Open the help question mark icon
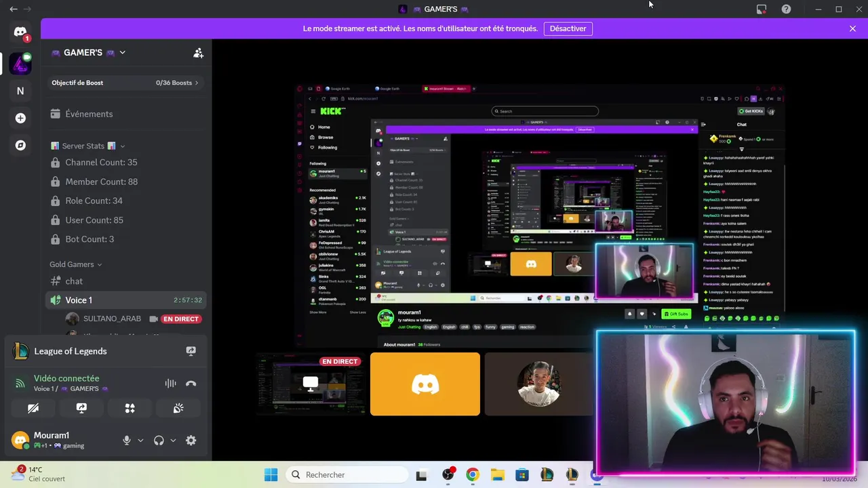This screenshot has height=488, width=868. click(786, 9)
